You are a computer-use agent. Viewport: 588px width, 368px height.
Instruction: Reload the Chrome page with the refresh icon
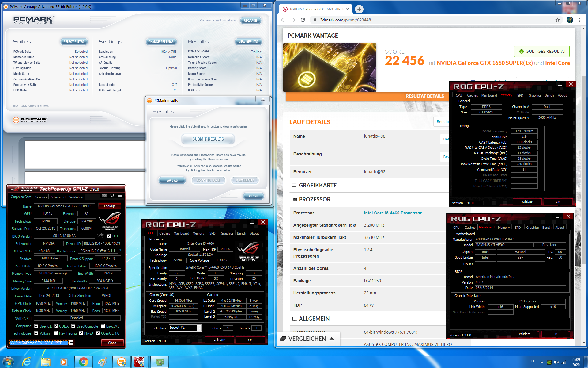click(x=303, y=20)
